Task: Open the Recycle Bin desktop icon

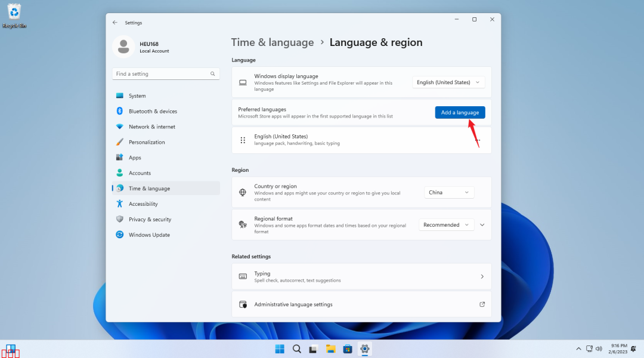Action: [x=14, y=14]
